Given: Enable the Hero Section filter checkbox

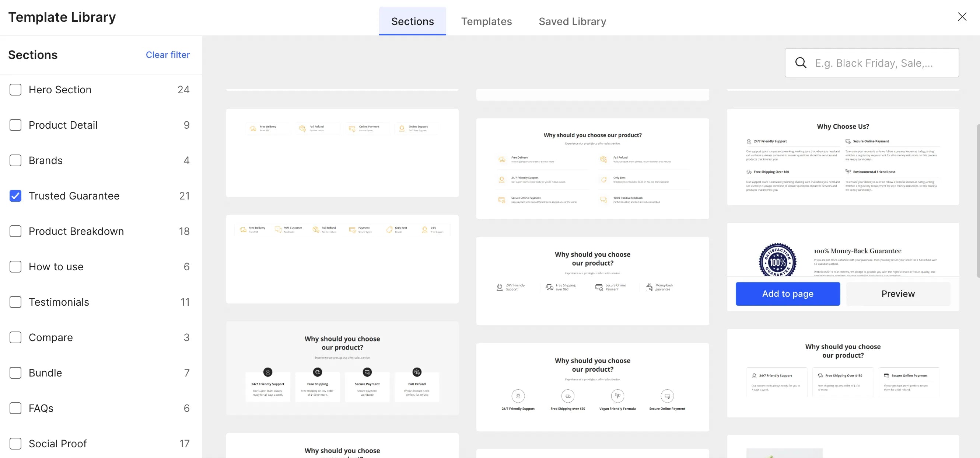Looking at the screenshot, I should pos(15,90).
